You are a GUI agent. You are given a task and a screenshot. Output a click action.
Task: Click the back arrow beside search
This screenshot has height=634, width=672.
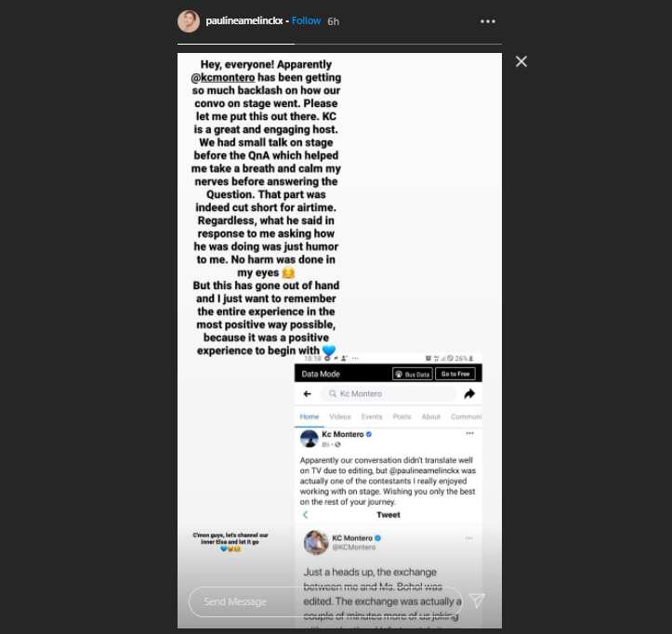point(307,393)
